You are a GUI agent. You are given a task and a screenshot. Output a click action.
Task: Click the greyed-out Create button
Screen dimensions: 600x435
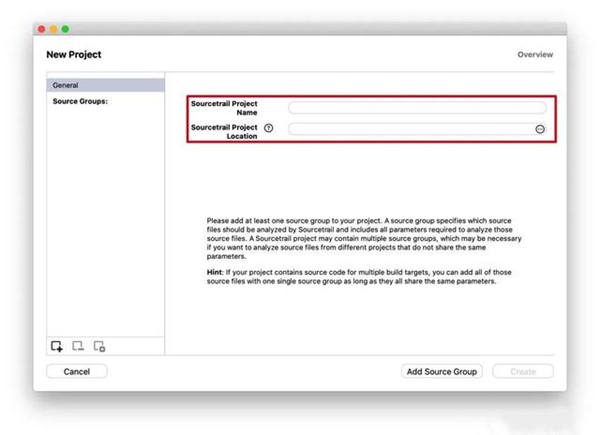pos(522,371)
